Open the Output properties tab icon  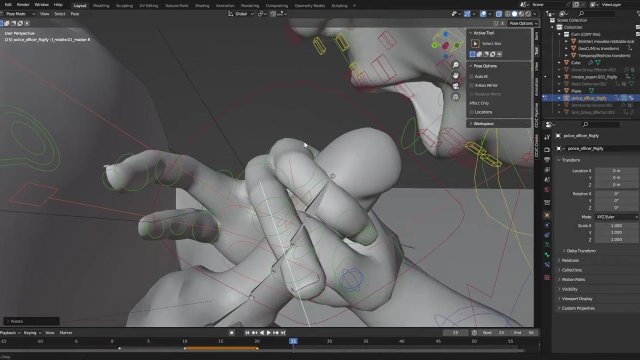[547, 160]
